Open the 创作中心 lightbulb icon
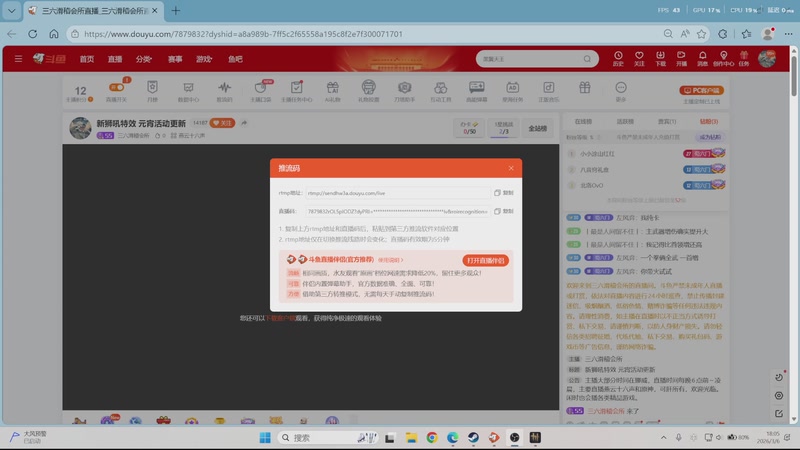Image resolution: width=800 pixels, height=450 pixels. click(x=723, y=59)
